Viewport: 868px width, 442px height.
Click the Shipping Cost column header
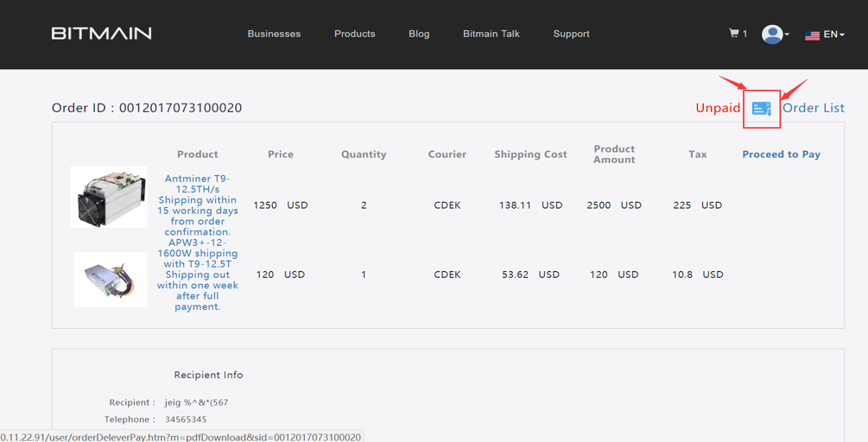[x=530, y=155]
